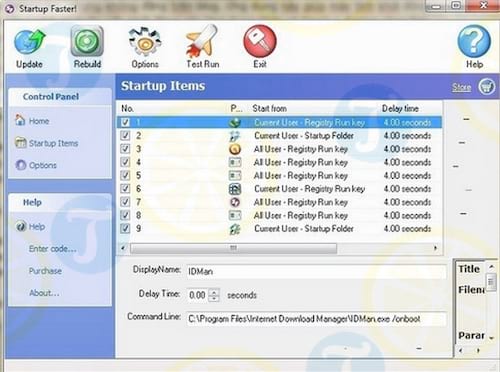Sort by the Start from column header
This screenshot has height=372, width=500.
click(x=269, y=108)
